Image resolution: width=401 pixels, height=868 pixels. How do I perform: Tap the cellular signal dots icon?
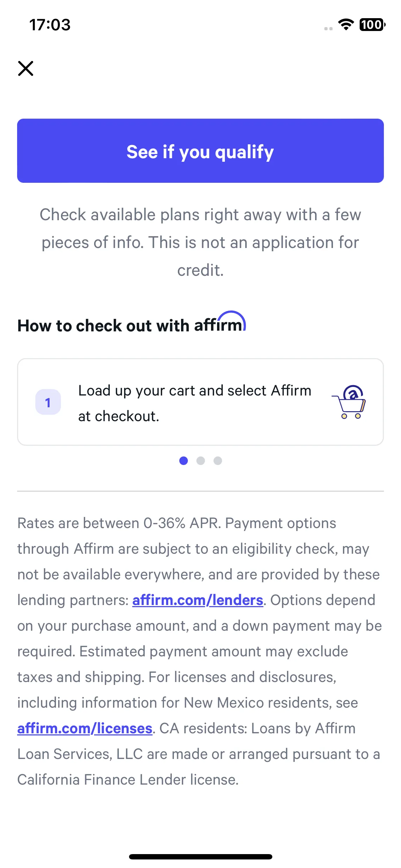tap(329, 29)
